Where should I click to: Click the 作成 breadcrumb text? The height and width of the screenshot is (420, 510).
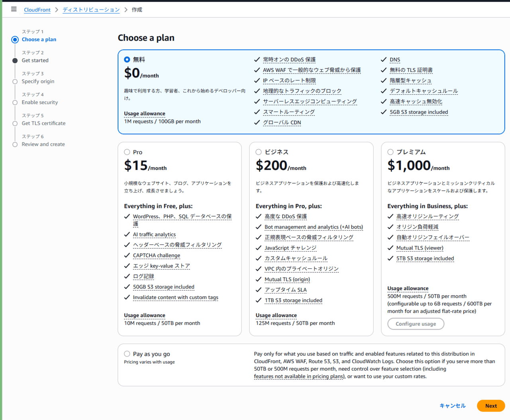click(x=137, y=10)
